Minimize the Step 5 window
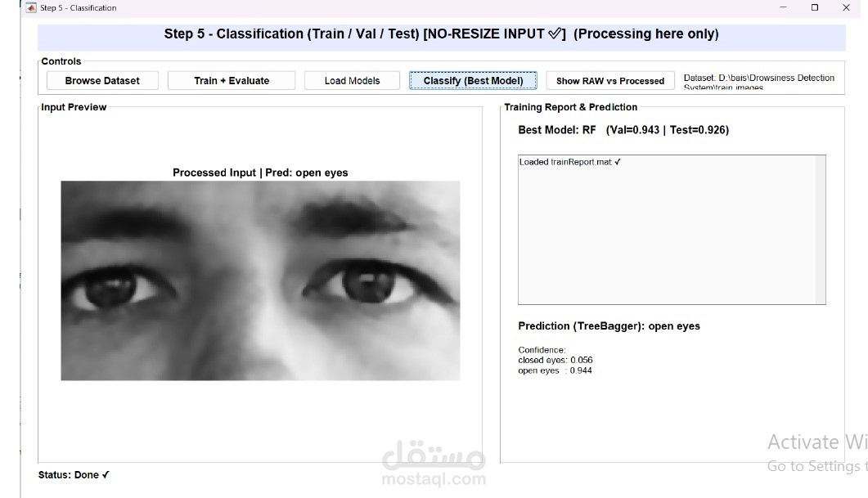This screenshot has width=868, height=498. tap(783, 7)
